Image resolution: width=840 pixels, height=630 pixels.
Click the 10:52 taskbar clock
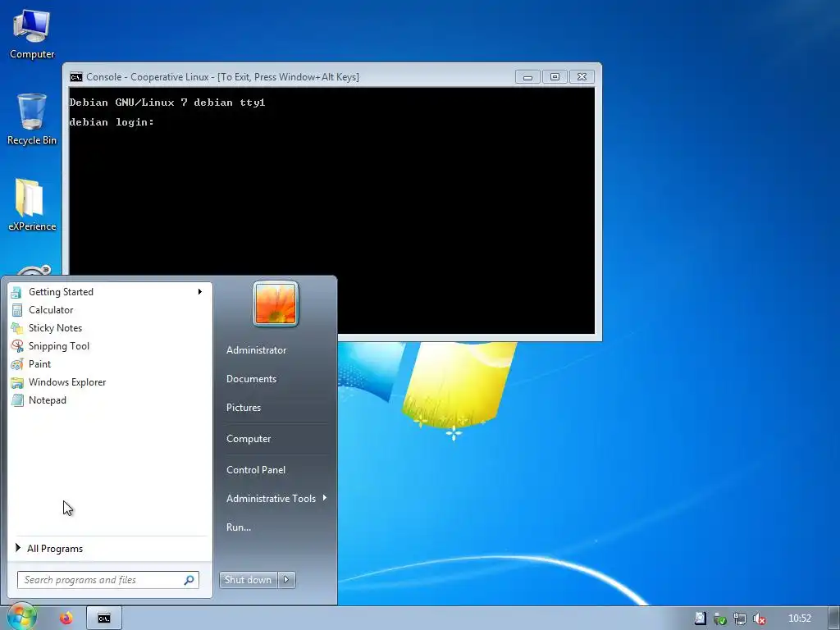click(799, 619)
